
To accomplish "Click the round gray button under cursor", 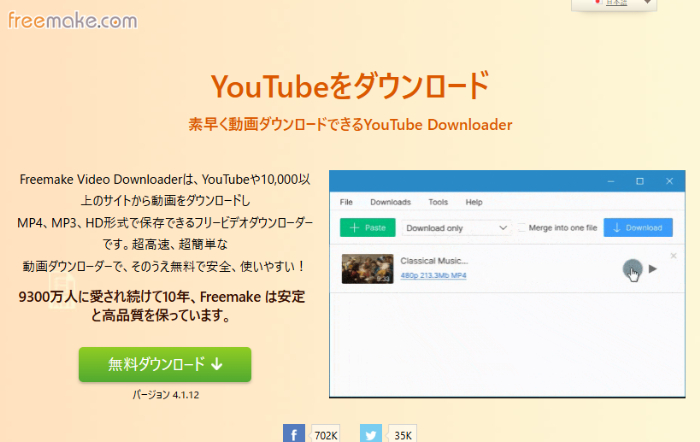I will point(632,269).
